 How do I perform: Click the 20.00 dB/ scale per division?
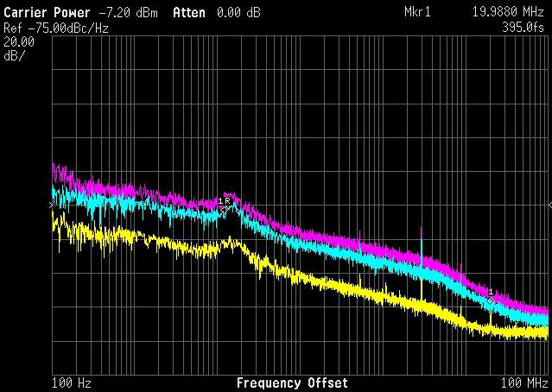click(19, 49)
